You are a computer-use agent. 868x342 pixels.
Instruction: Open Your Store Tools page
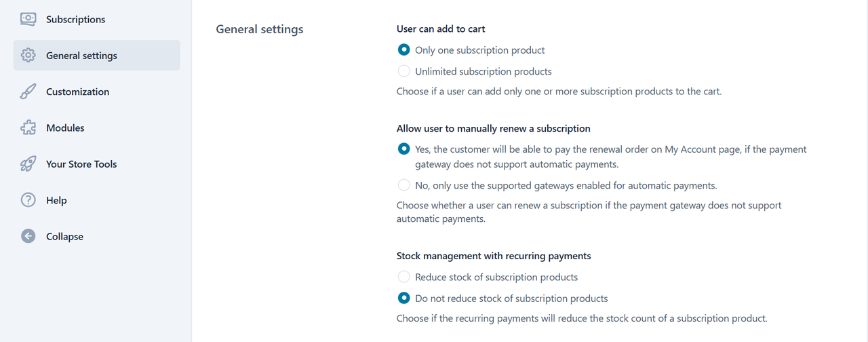pos(81,164)
